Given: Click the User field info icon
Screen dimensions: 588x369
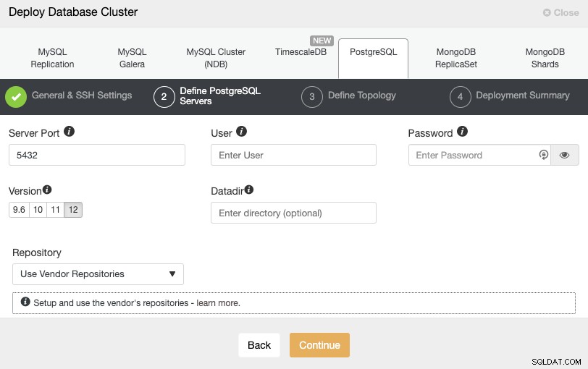Looking at the screenshot, I should 242,132.
